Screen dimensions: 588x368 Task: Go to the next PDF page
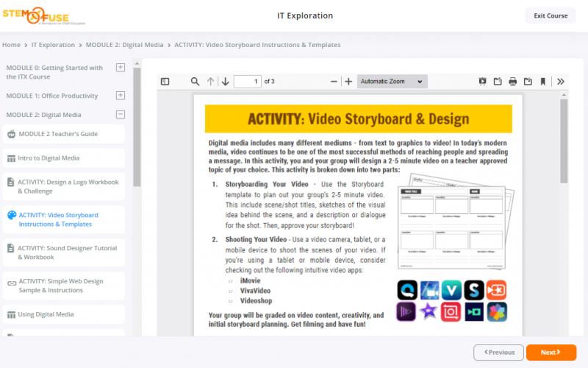click(225, 82)
